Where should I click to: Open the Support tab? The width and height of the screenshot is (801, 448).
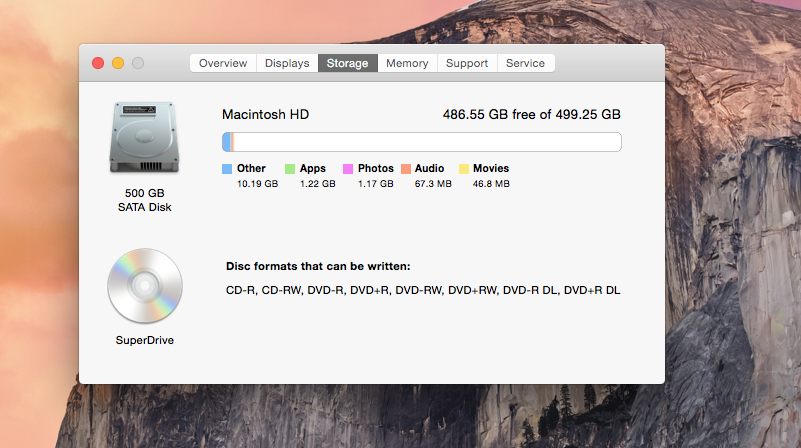(x=467, y=63)
